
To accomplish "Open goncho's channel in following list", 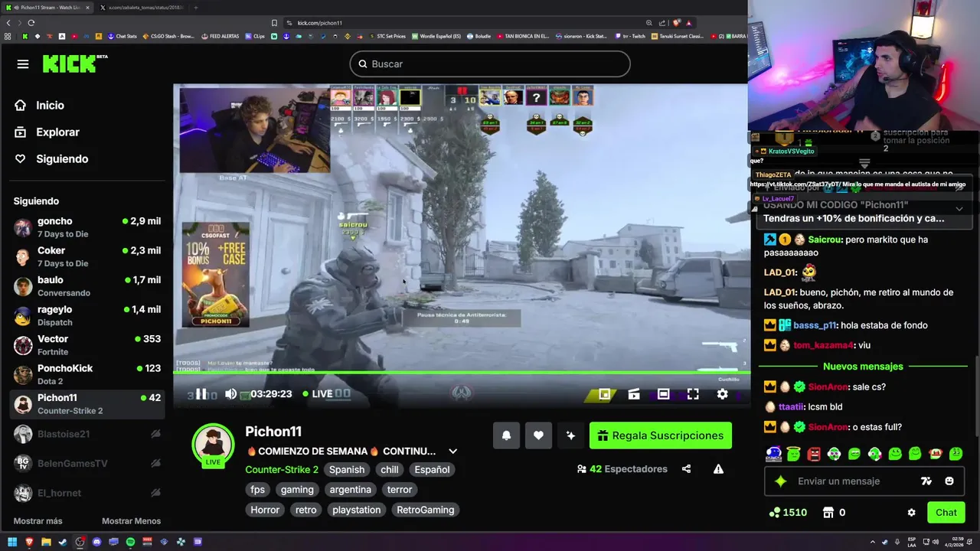I will [88, 227].
